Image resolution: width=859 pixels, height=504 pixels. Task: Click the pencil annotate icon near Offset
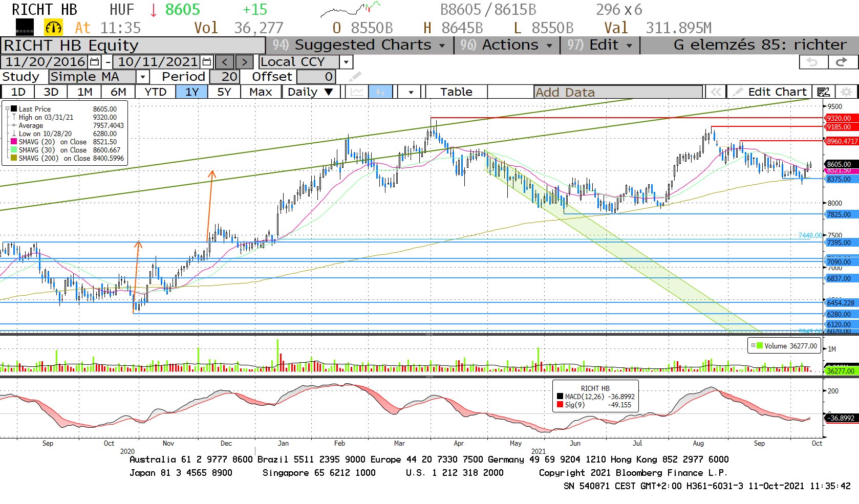click(355, 77)
